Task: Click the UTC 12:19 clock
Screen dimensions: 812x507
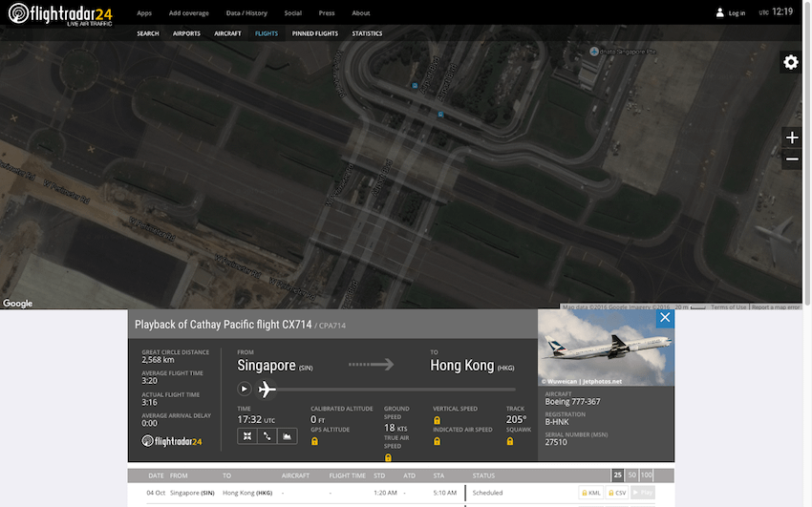Action: (776, 11)
